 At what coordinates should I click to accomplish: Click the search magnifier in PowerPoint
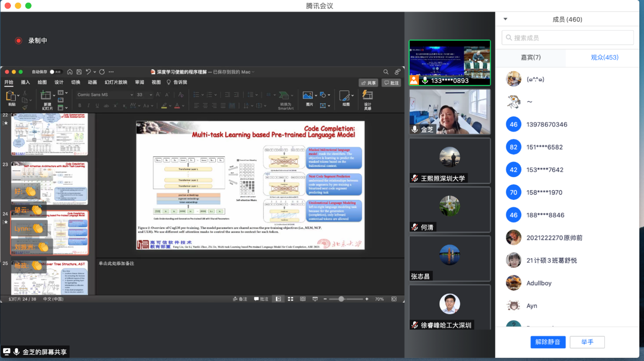tap(385, 72)
